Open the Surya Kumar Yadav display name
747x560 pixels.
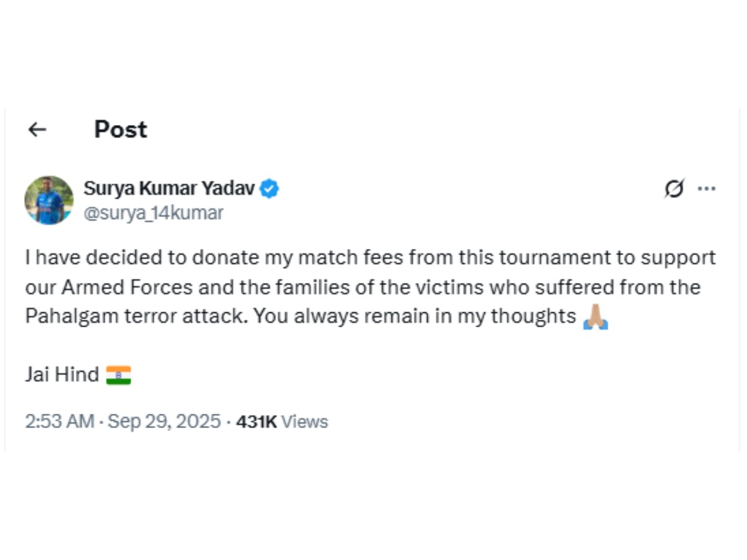pyautogui.click(x=169, y=188)
